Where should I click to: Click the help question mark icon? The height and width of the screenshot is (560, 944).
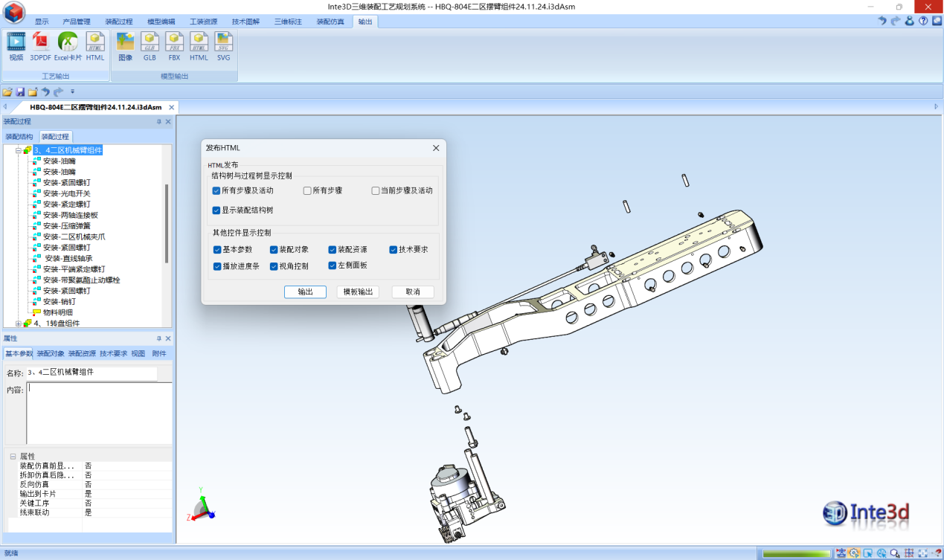(x=923, y=21)
